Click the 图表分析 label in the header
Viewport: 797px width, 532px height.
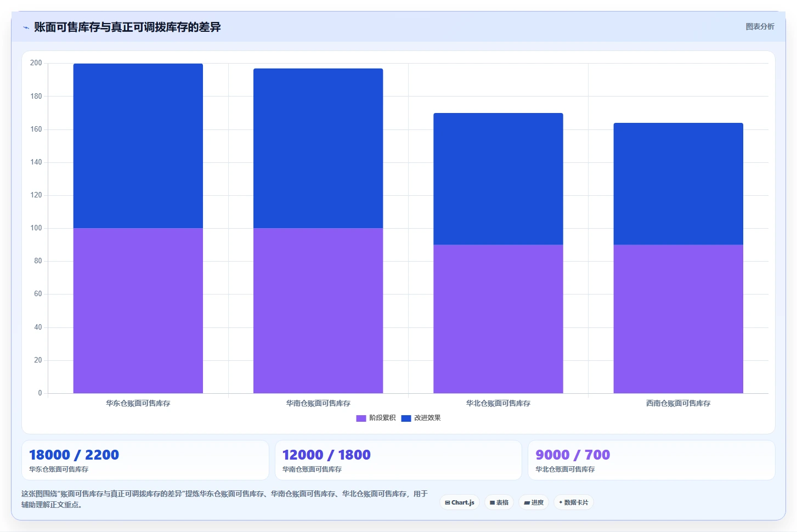[x=760, y=27]
